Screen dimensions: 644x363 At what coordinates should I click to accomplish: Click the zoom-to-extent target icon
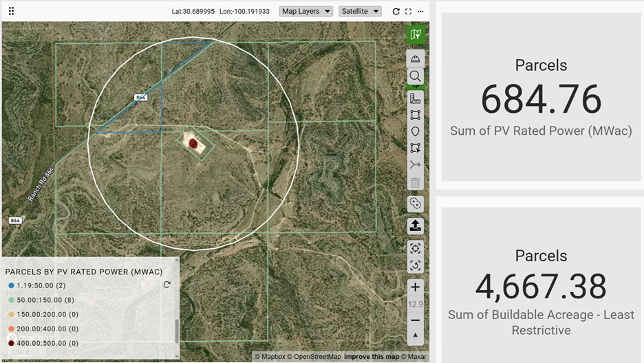point(416,248)
